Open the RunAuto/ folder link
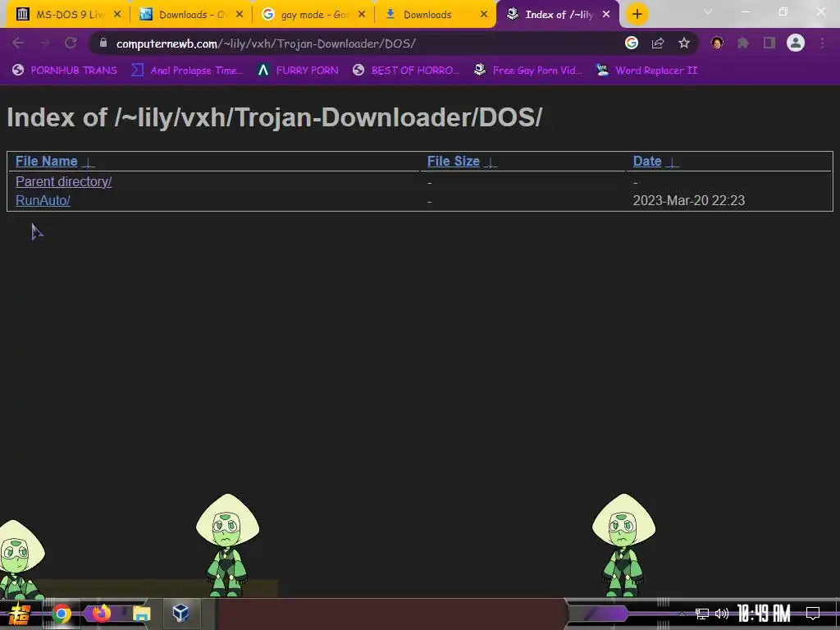The width and height of the screenshot is (840, 630). point(43,200)
